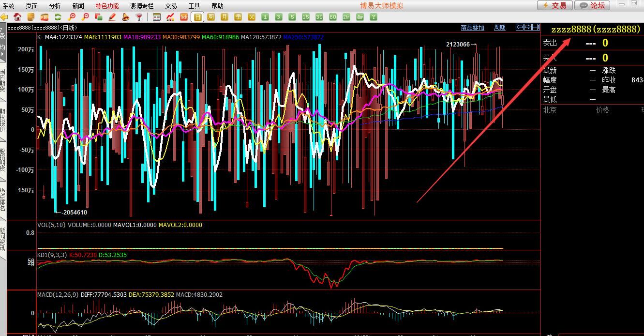Click the 论坛 forum button

[x=593, y=5]
